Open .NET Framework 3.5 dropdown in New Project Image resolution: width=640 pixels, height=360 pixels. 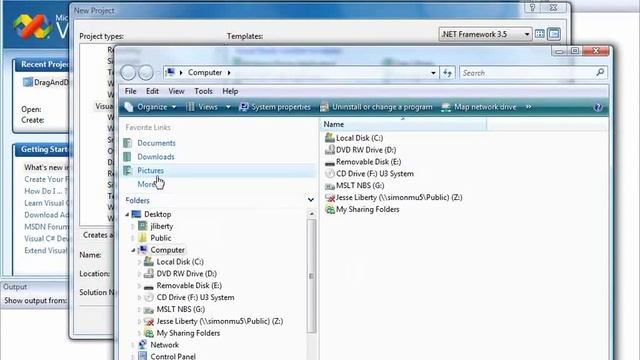485,34
